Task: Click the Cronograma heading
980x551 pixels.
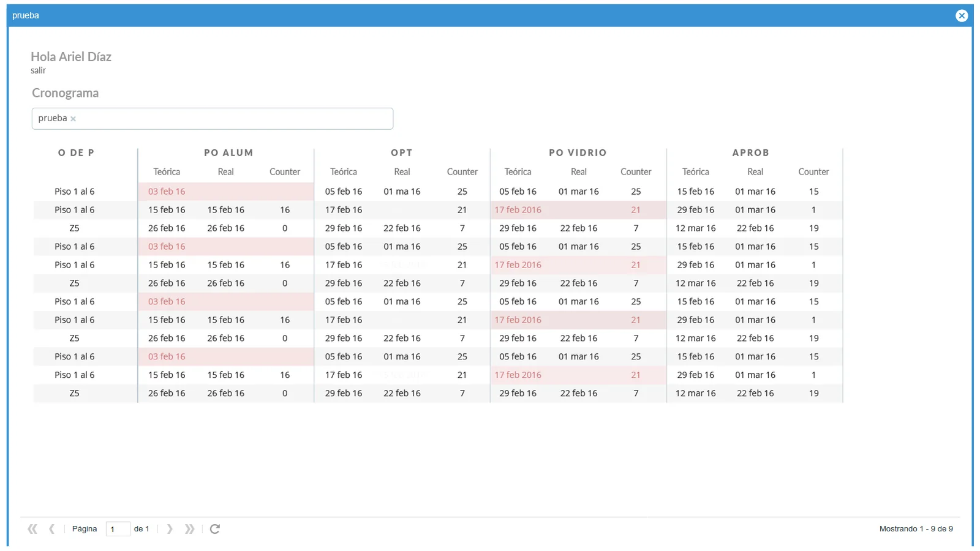Action: pyautogui.click(x=65, y=93)
